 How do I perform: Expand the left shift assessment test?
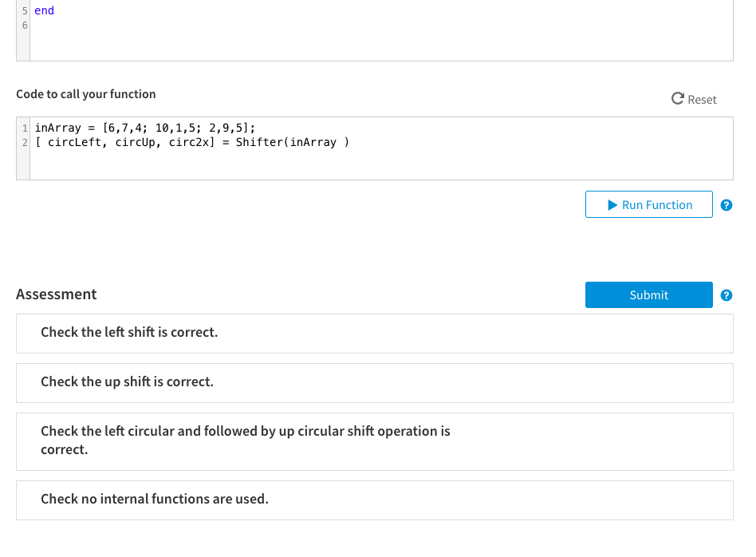coord(375,333)
